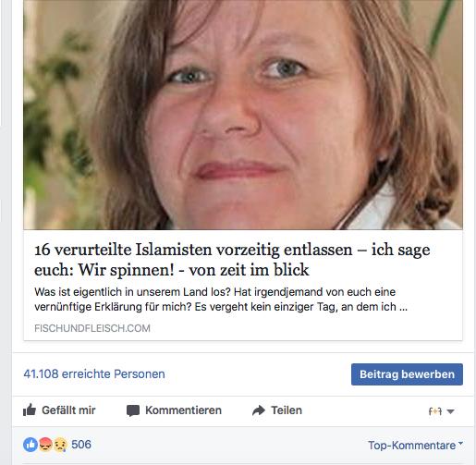The width and height of the screenshot is (476, 465).
Task: Click the small triangle after Top-Kommentare
Action: click(x=460, y=443)
